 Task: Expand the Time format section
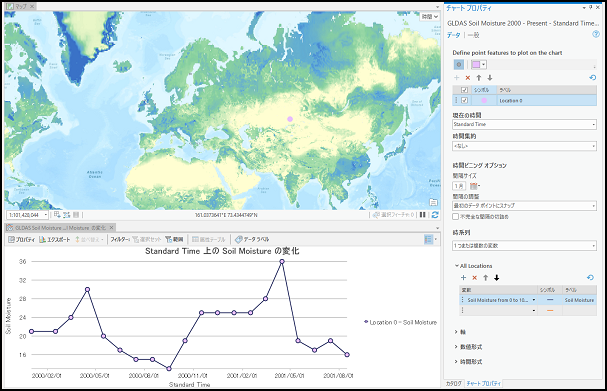(456, 362)
